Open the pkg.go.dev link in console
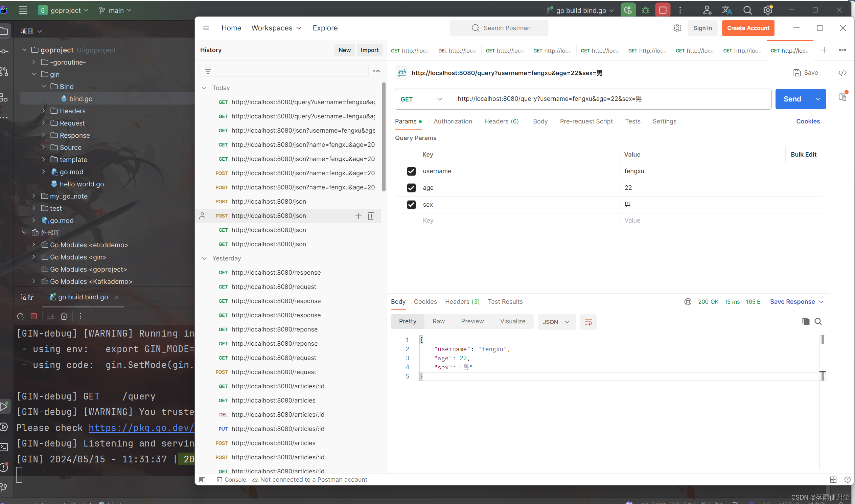 pos(141,428)
